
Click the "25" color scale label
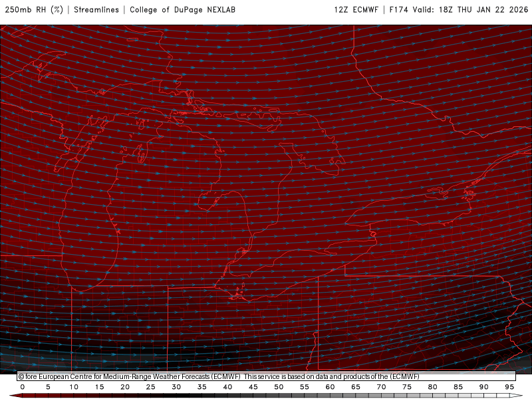click(151, 387)
